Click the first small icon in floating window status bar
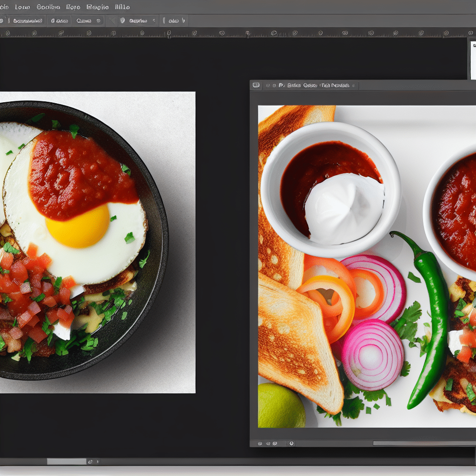Viewport: 476px width, 476px height. [x=259, y=443]
